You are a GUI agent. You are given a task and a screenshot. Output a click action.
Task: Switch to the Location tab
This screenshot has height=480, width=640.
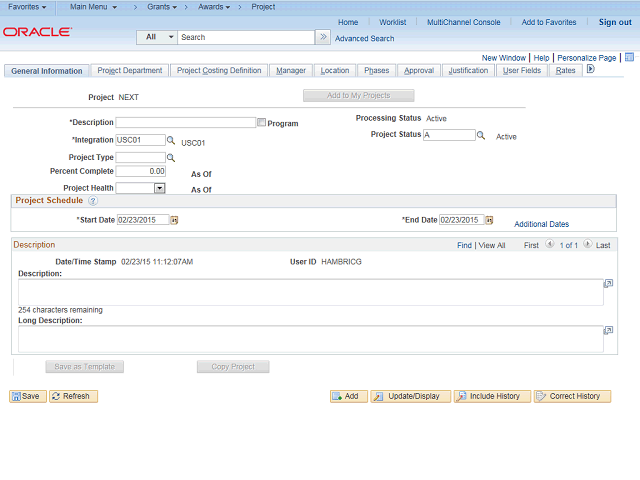(335, 71)
